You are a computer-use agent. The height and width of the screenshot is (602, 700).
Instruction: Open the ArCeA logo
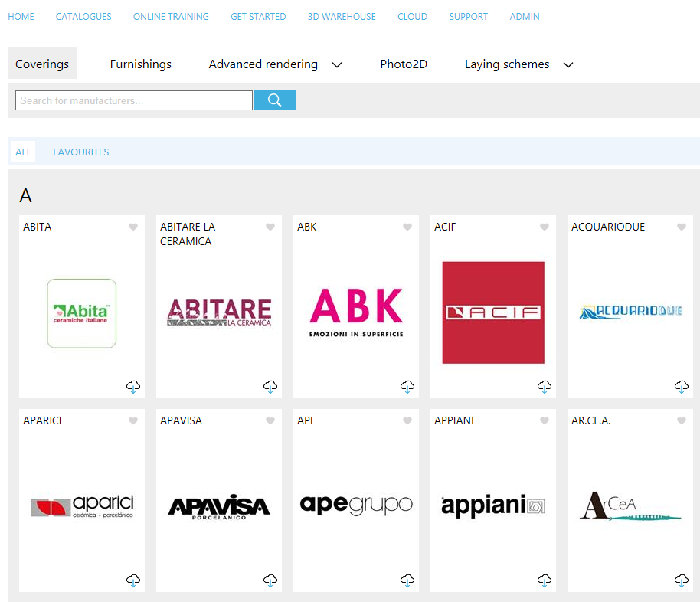coord(630,505)
